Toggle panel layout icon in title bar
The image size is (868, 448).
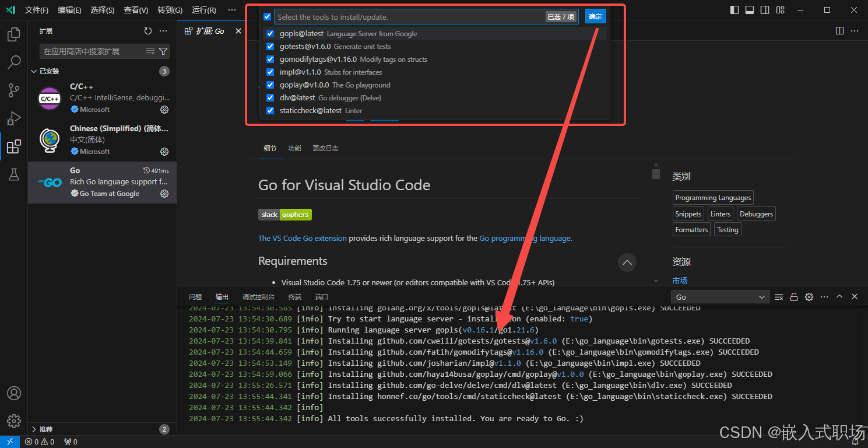tap(750, 10)
